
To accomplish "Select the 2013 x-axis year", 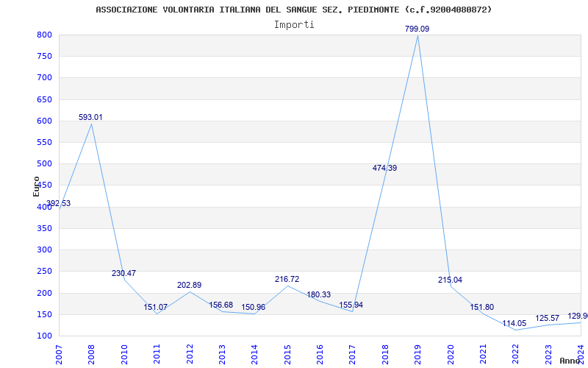I will [222, 355].
